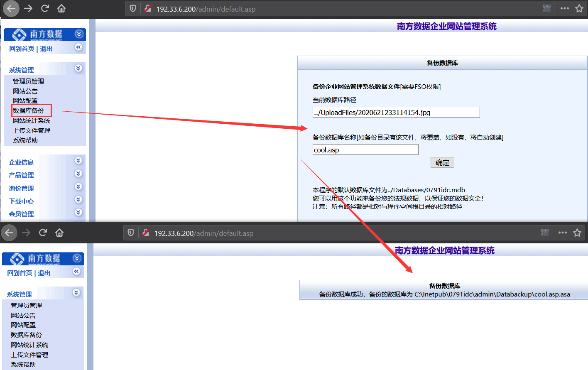Click the 当前数据库路径 input field
Screen dimensions: 588x370
396,113
